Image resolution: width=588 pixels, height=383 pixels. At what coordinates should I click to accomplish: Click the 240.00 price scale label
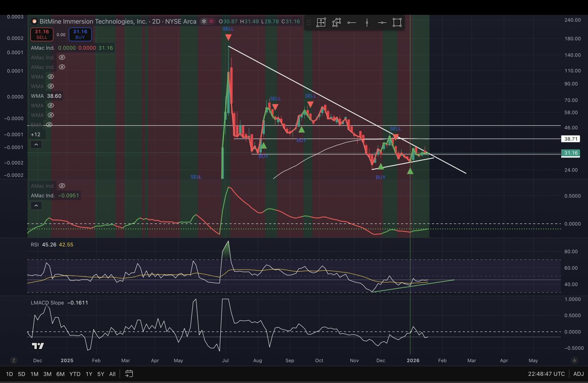pyautogui.click(x=572, y=20)
